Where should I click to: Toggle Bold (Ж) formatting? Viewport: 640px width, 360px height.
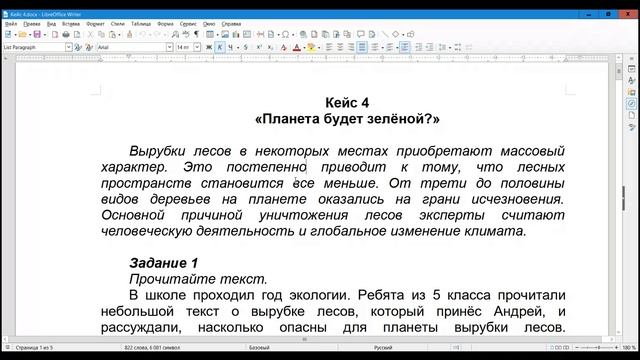pyautogui.click(x=209, y=48)
